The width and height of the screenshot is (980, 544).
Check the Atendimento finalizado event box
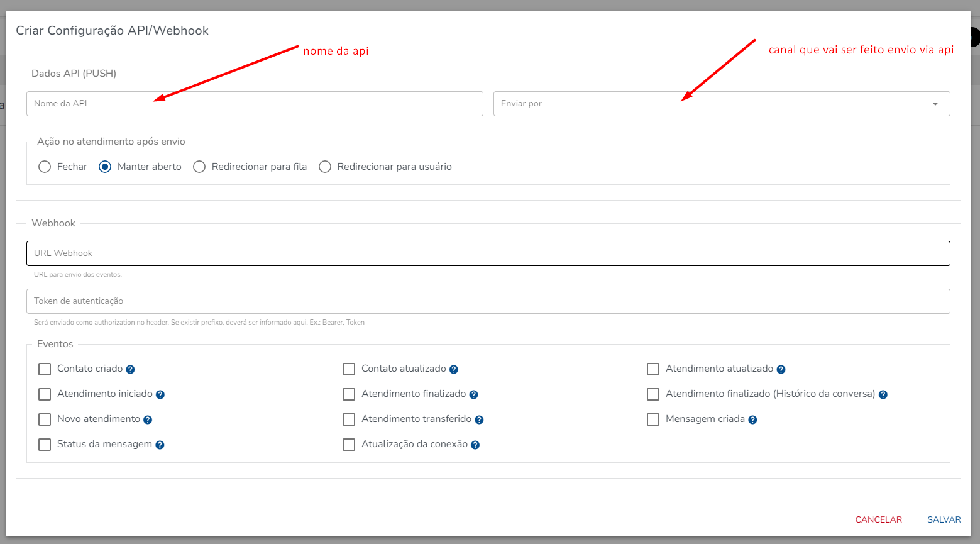(x=349, y=394)
